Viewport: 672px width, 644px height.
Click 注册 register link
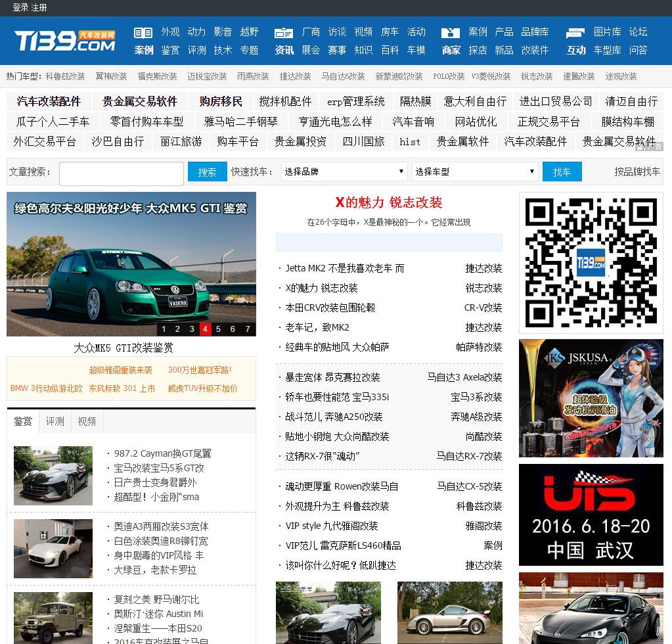39,7
